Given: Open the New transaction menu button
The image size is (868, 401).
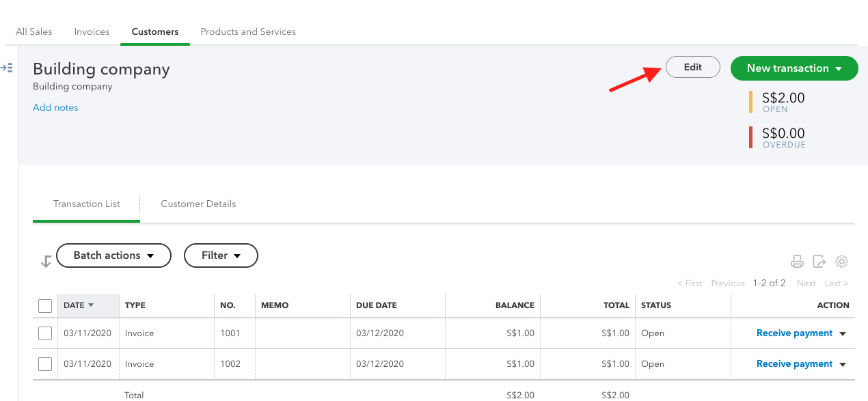Looking at the screenshot, I should coord(794,68).
